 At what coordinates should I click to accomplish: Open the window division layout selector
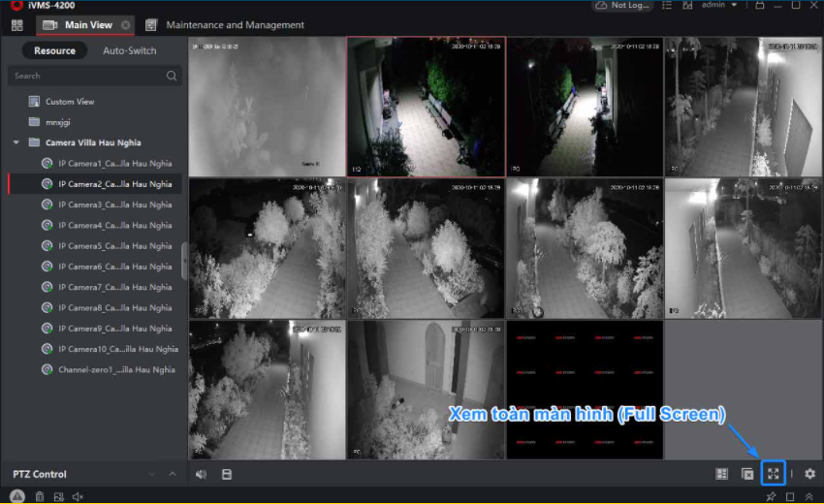pos(721,474)
